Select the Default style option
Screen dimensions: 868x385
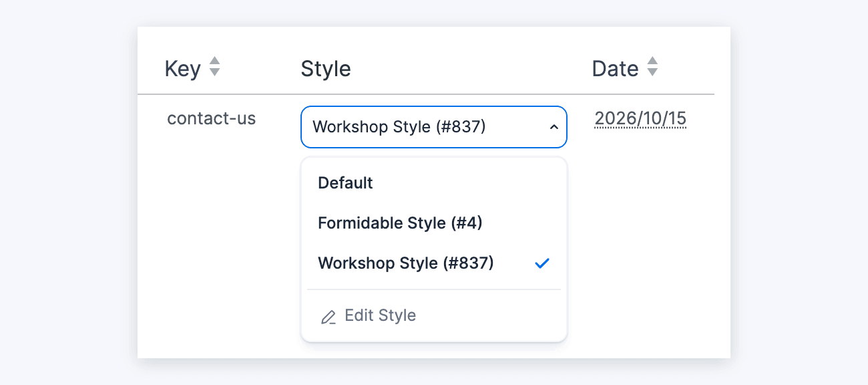(x=434, y=183)
